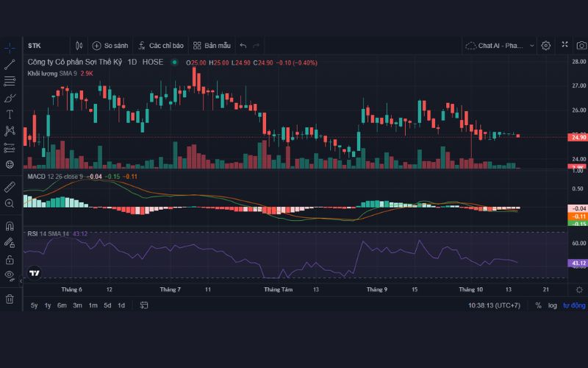The height and width of the screenshot is (368, 588).
Task: Collapse the drawing toolbar side arrow
Action: tap(21, 281)
